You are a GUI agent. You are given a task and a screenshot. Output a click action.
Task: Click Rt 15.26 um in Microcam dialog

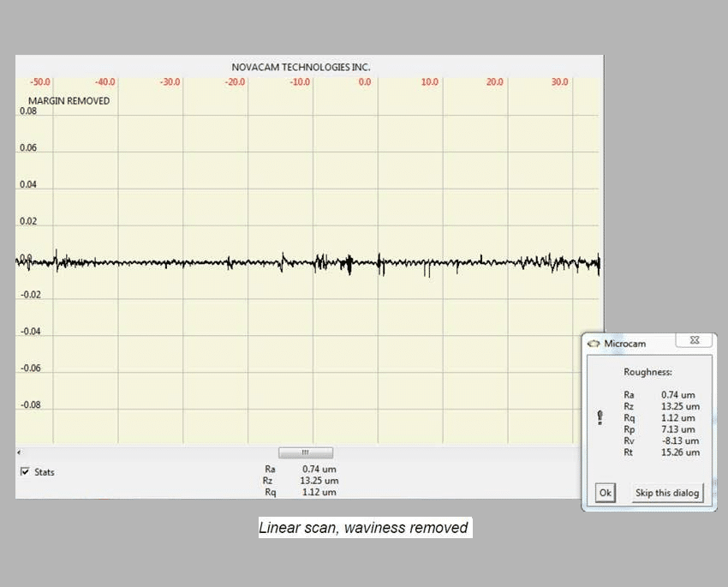[661, 452]
